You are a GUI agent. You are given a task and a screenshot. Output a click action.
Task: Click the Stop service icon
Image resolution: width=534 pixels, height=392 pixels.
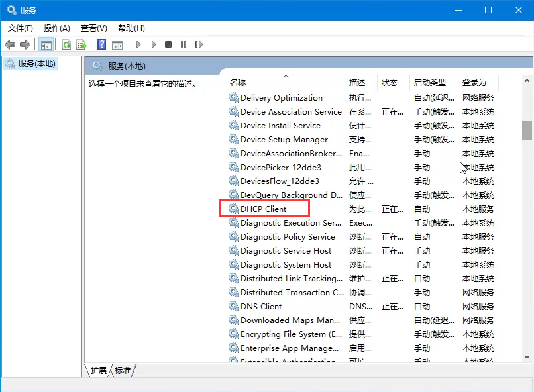click(x=168, y=44)
